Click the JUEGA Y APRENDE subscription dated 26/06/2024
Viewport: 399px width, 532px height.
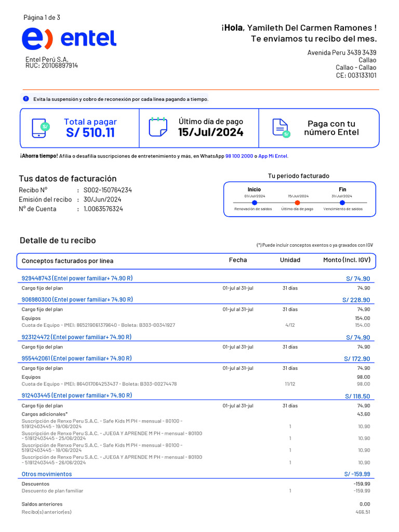coord(112,460)
